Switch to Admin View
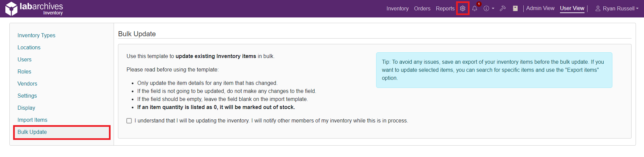This screenshot has height=157, width=644. click(x=540, y=8)
